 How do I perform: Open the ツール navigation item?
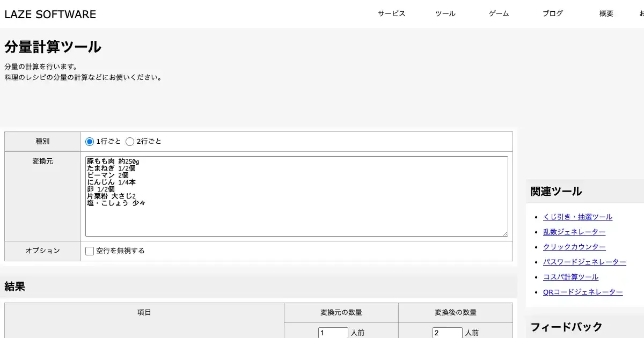tap(445, 14)
